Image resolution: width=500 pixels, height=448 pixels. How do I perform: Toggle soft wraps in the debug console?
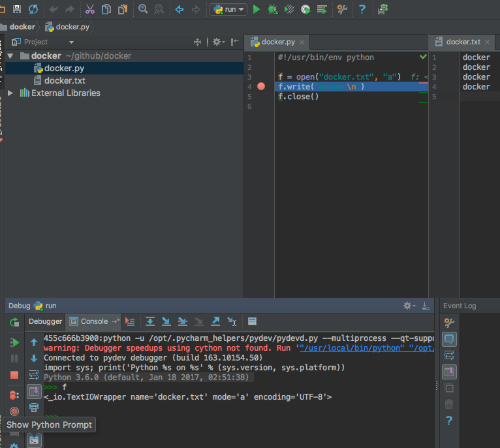pyautogui.click(x=34, y=375)
